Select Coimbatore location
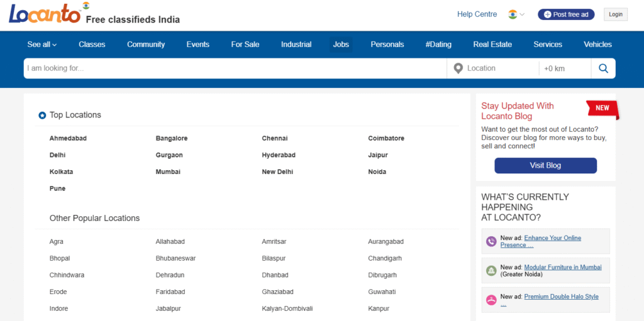This screenshot has width=644, height=321. [x=386, y=138]
